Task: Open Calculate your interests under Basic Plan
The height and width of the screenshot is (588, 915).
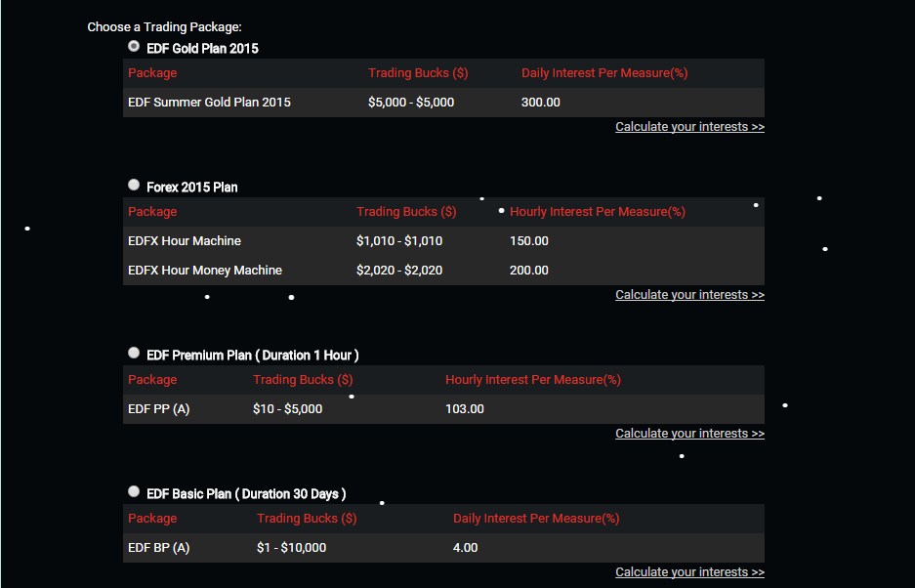Action: click(x=689, y=572)
